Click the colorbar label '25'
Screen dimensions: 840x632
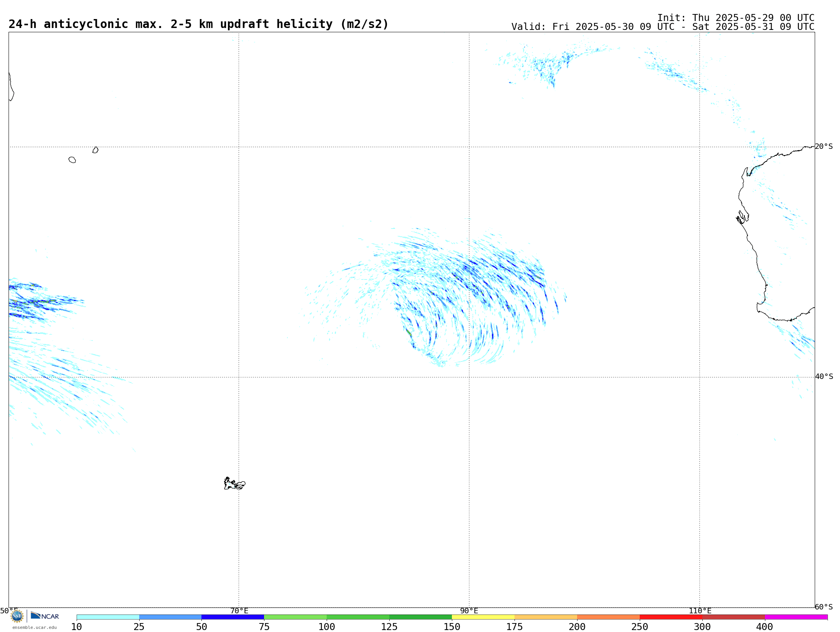139,627
